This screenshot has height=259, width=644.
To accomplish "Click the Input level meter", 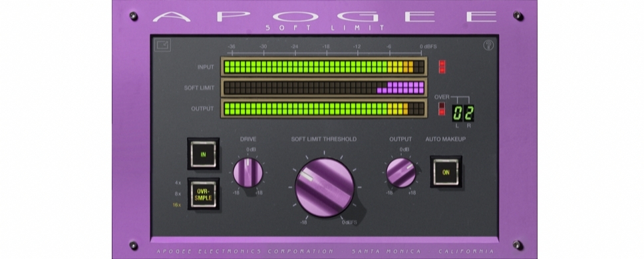I will pos(324,67).
